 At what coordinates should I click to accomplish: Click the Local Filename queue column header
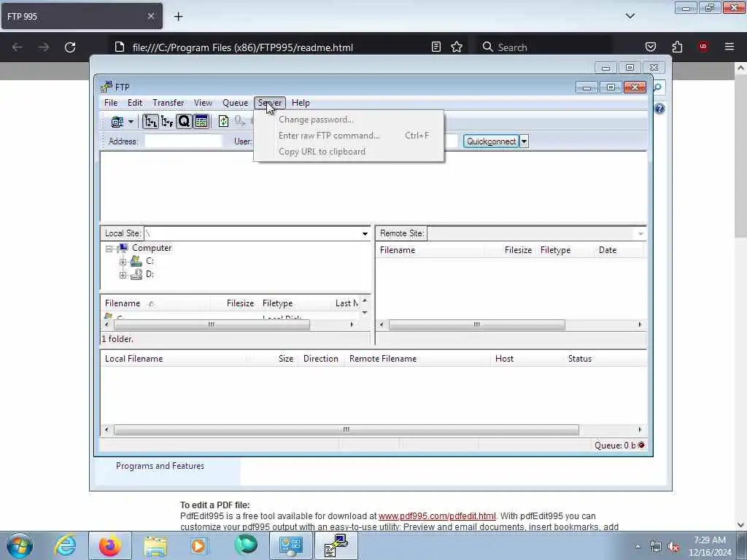click(x=174, y=359)
